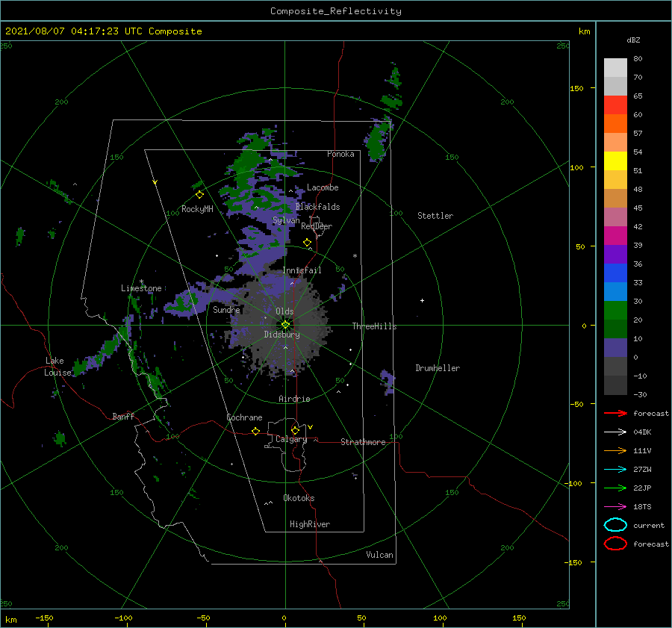Click the Ponoka town label
This screenshot has width=672, height=628.
coord(340,154)
